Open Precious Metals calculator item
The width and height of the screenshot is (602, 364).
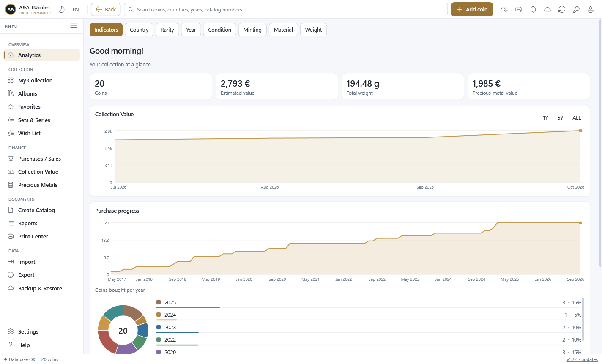click(x=42, y=185)
